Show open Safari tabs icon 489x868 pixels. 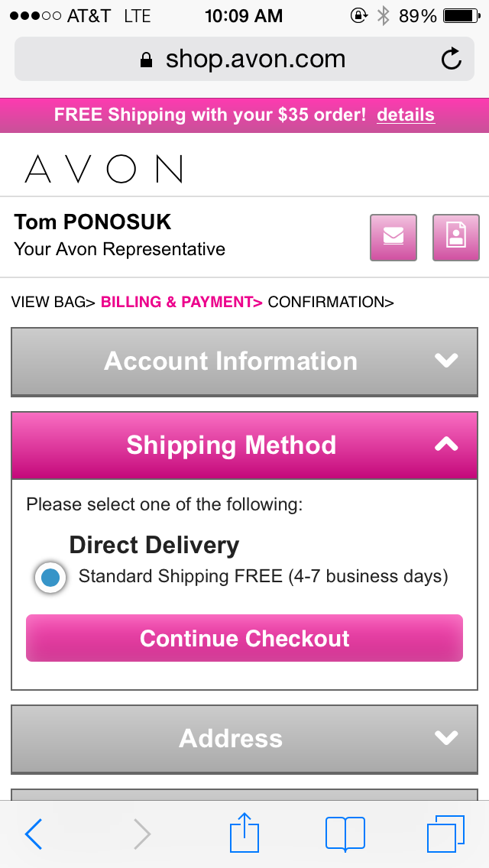pos(445,834)
